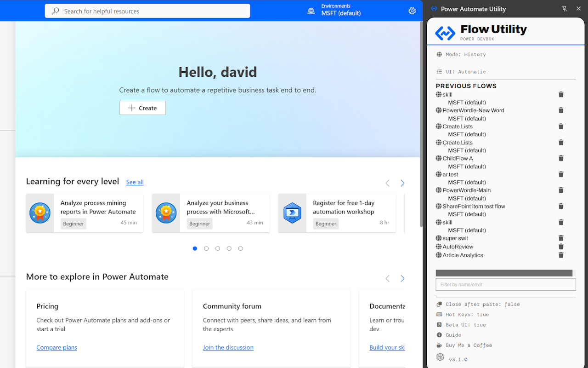Open the Analyze your business process card

(211, 213)
